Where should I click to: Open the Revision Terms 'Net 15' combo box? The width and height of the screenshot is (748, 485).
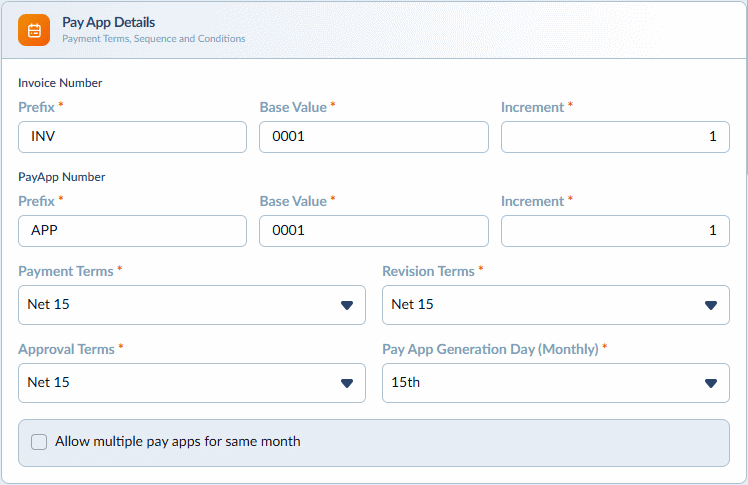(556, 305)
